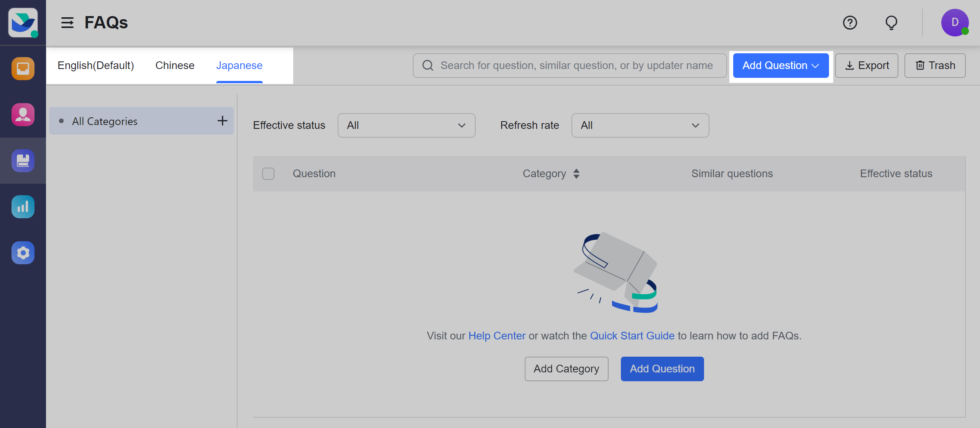980x428 pixels.
Task: Open the teal analytics chart sidebar icon
Action: coord(23,207)
